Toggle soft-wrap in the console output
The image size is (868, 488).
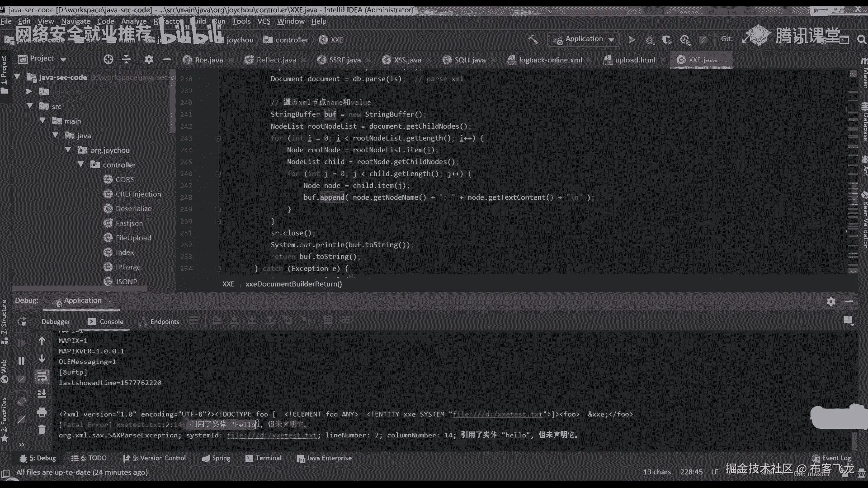tap(42, 376)
